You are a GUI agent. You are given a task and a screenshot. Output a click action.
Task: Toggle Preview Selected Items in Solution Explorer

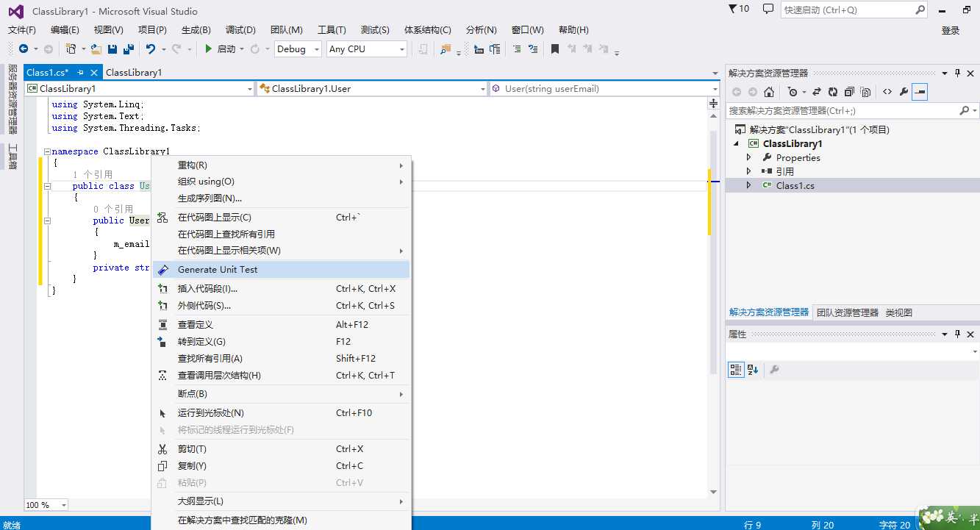[x=920, y=92]
